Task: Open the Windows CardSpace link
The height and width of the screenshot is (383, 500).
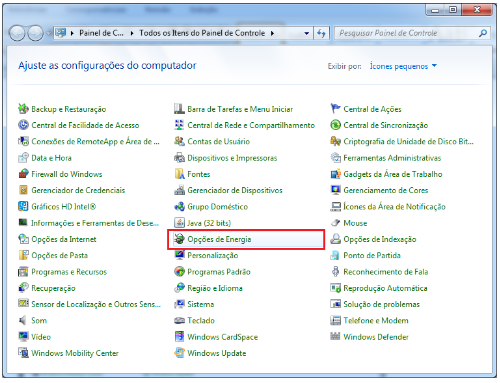Action: (223, 337)
